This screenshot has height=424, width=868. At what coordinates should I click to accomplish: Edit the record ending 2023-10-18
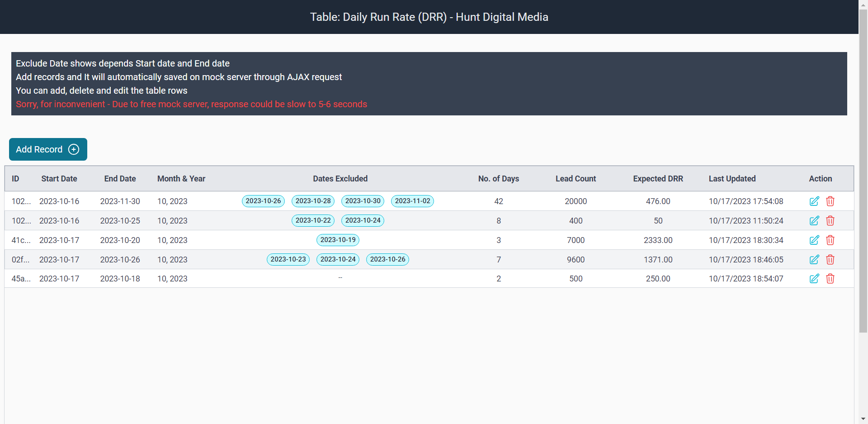pos(815,279)
